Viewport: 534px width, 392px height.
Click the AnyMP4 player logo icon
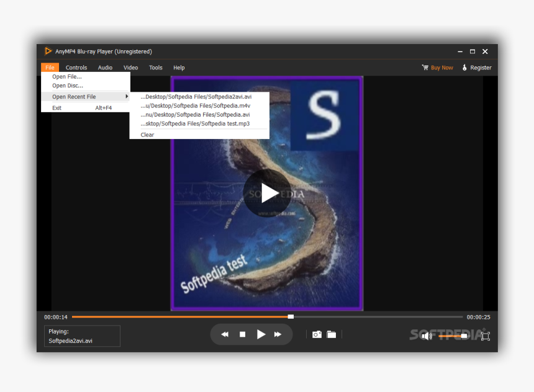[x=48, y=51]
